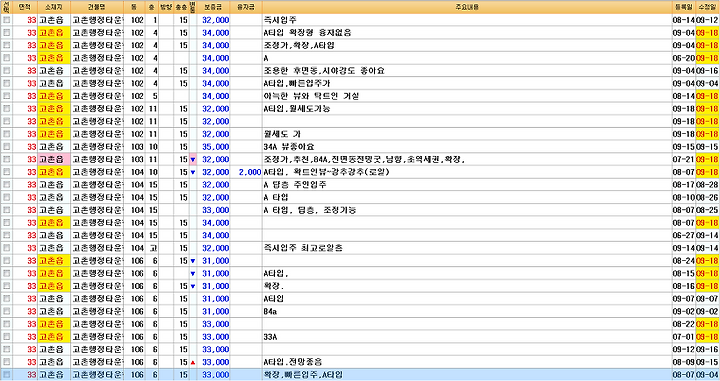Click blue down arrow in row registered 08-15
The image size is (720, 381).
click(193, 274)
